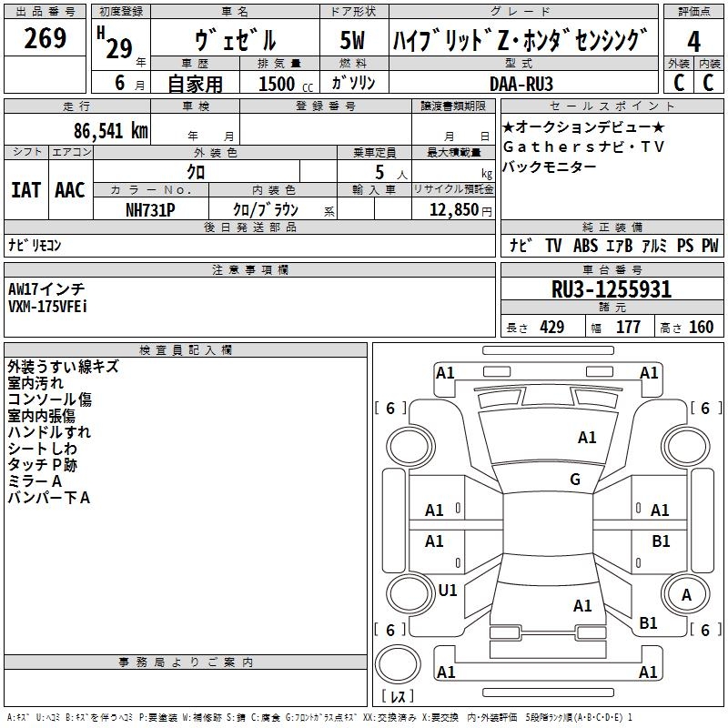Click the G mark on the windshield

click(x=574, y=480)
